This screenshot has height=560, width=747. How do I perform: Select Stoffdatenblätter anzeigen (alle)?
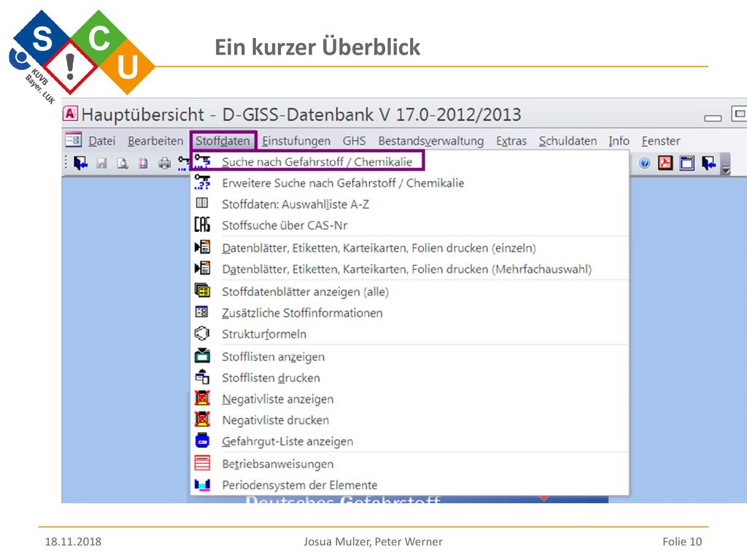(x=410, y=292)
